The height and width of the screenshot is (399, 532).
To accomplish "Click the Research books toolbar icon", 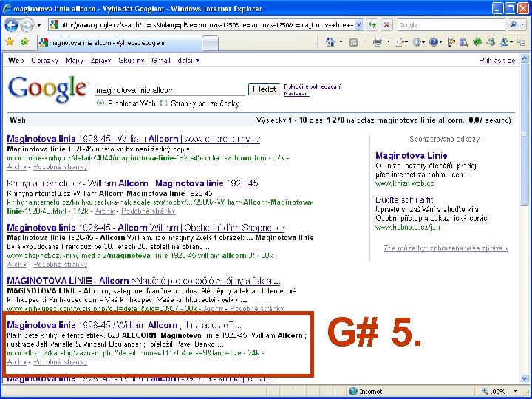I will click(463, 42).
